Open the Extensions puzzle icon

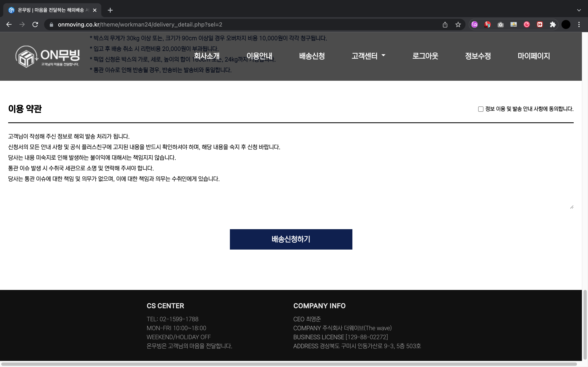[x=553, y=24]
